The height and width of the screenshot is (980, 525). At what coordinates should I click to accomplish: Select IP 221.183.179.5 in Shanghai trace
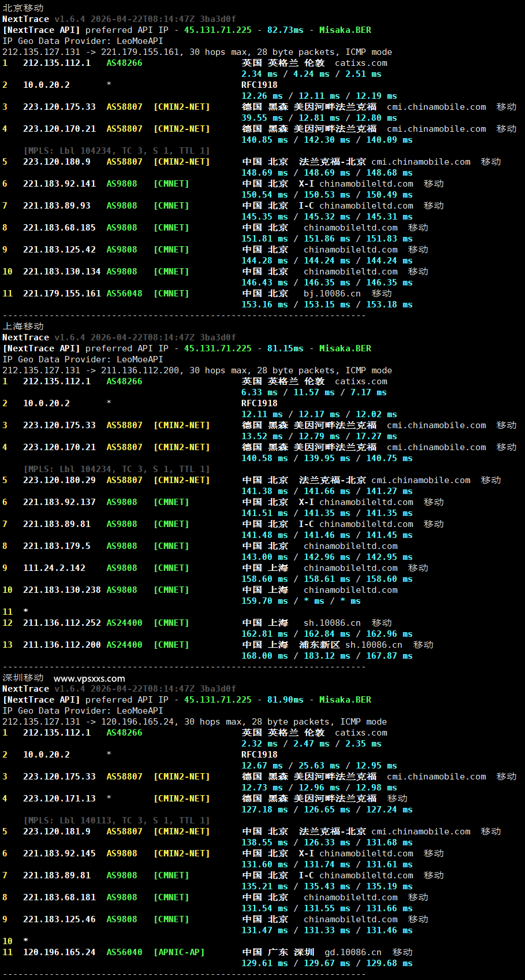(57, 546)
